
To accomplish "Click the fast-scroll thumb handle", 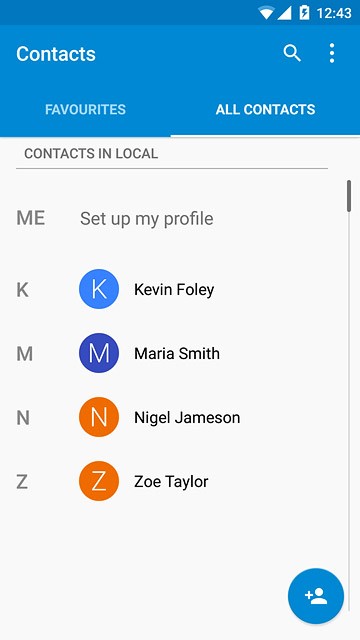I will (x=349, y=196).
